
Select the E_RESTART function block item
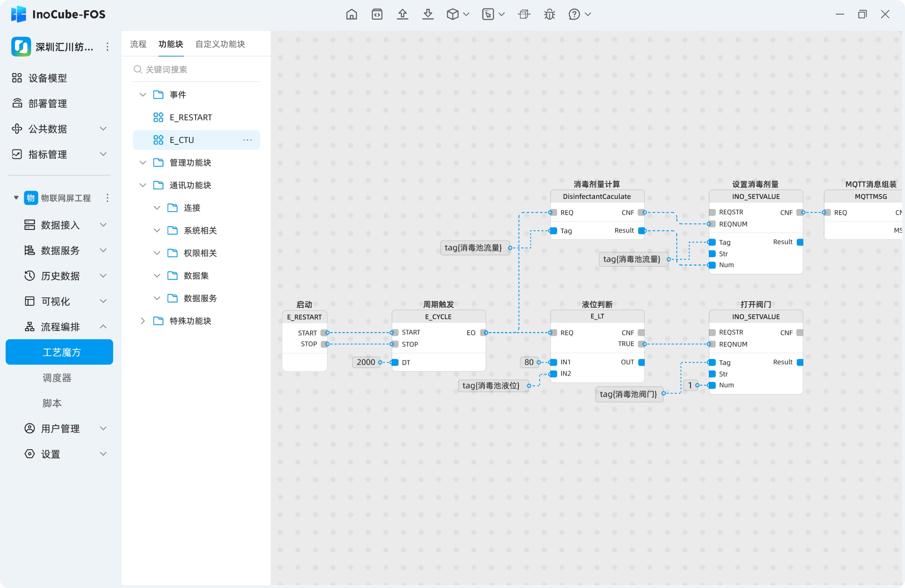pos(191,117)
